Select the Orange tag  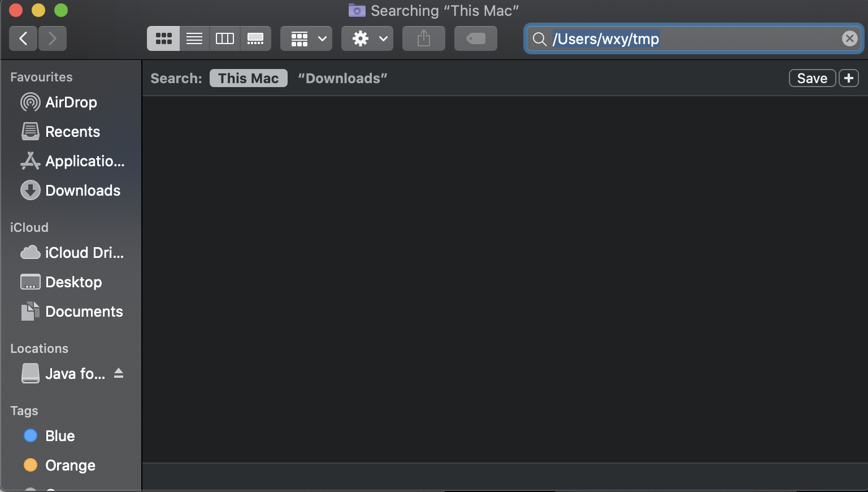[x=71, y=465]
